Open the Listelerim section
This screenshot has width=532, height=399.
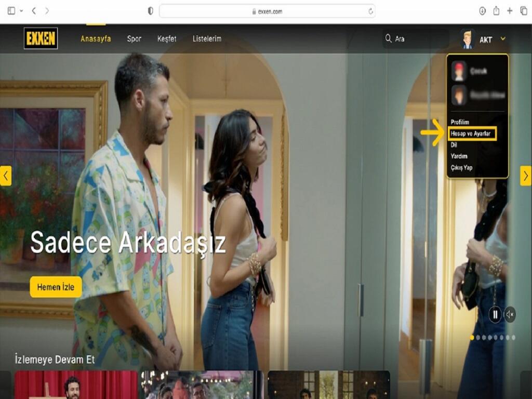[x=207, y=38]
